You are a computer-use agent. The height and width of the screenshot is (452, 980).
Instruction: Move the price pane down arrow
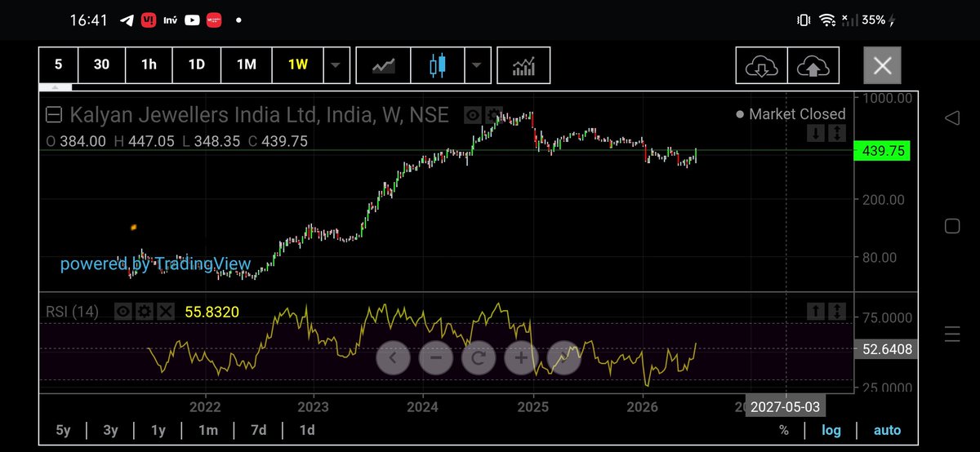click(x=817, y=134)
